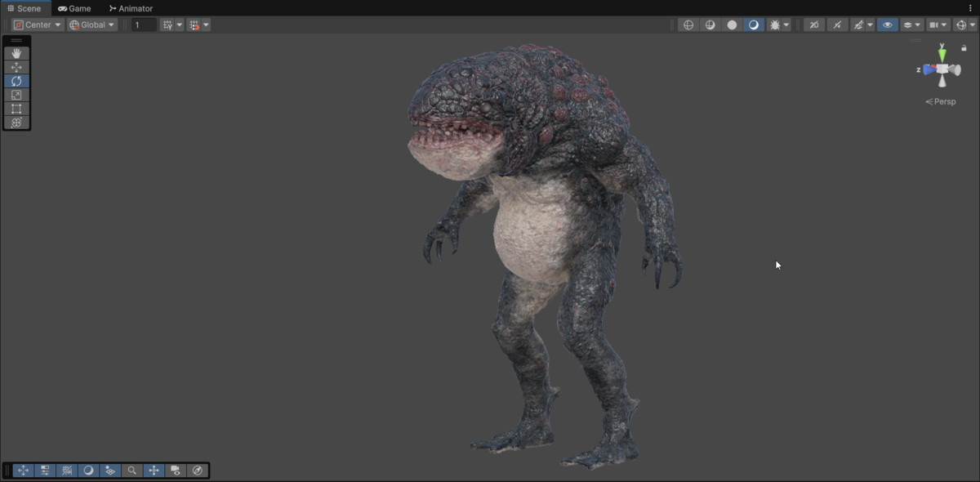This screenshot has height=482, width=980.
Task: Switch to the Animator tab
Action: (x=131, y=8)
